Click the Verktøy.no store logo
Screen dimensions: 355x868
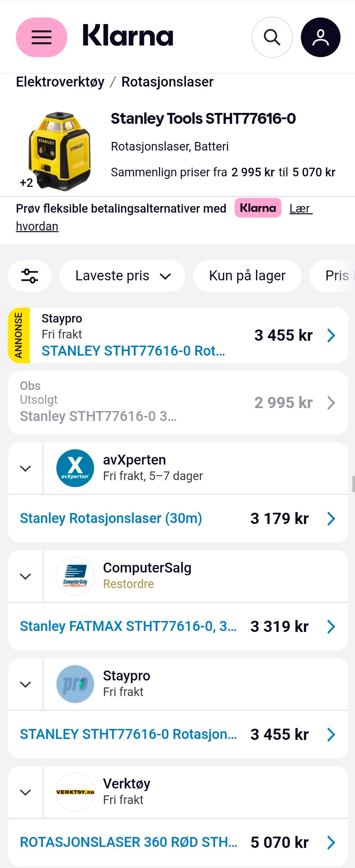75,792
